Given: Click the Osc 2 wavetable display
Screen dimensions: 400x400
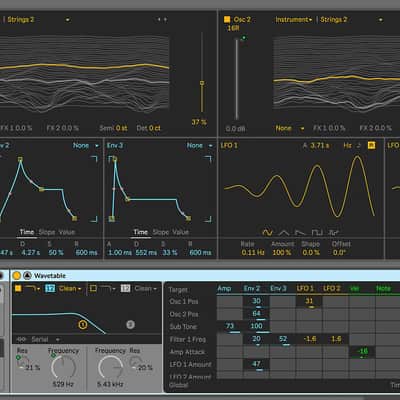Looking at the screenshot, I should click(x=336, y=74).
